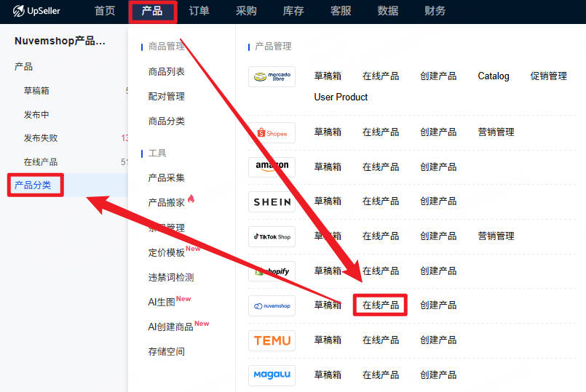Screen dimensions: 586x392
Task: Open SHEIN 创建产品
Action: point(438,201)
